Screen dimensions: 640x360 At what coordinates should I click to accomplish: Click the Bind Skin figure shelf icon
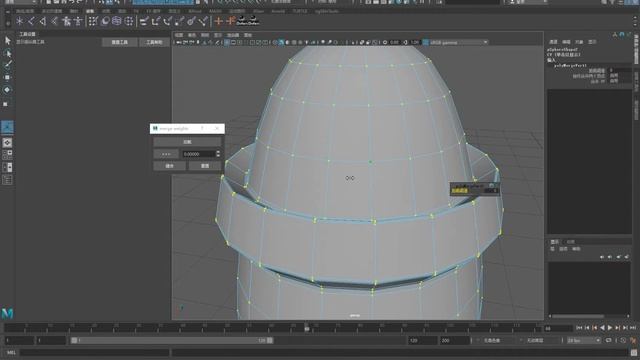[67, 21]
